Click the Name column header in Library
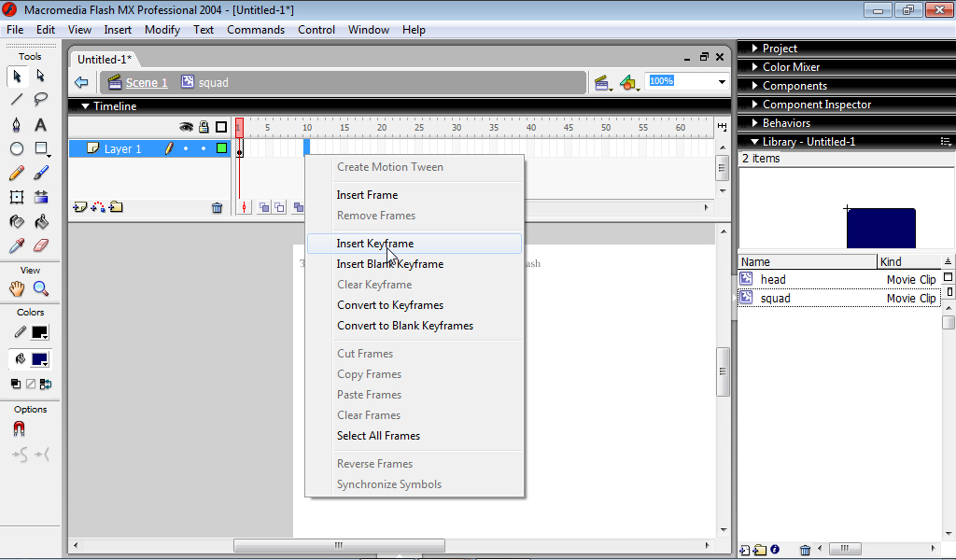The height and width of the screenshot is (560, 956). coord(808,261)
